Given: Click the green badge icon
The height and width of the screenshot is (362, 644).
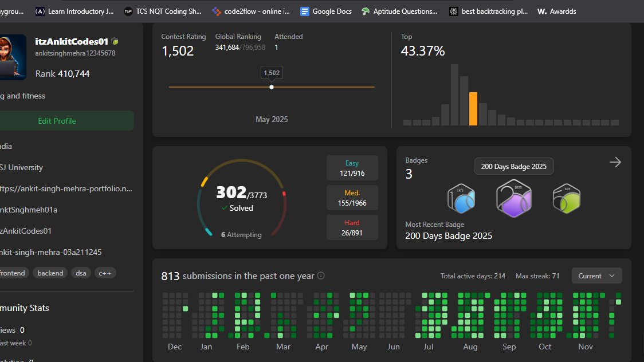Looking at the screenshot, I should click(566, 199).
